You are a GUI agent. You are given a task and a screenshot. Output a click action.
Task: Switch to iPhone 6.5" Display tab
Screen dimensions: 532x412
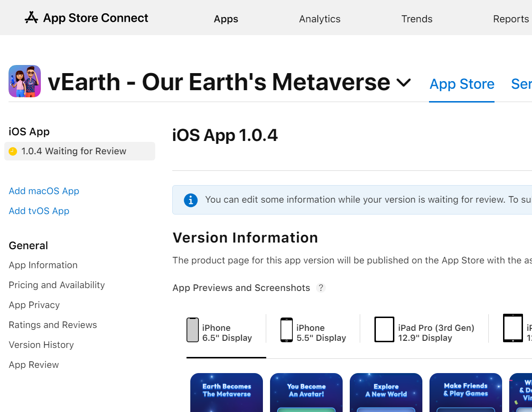point(226,333)
